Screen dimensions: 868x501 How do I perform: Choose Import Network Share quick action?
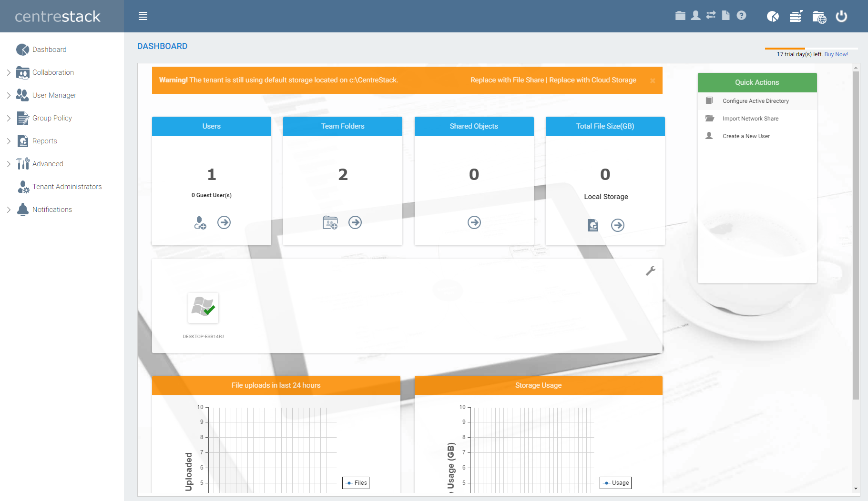tap(757, 119)
